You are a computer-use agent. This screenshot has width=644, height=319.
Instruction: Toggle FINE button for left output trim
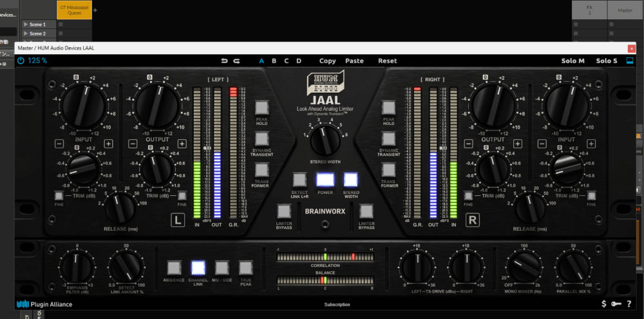coord(182,196)
